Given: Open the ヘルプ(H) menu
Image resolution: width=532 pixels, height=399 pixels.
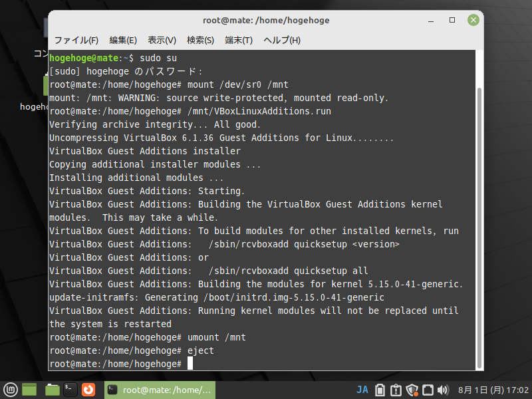Looking at the screenshot, I should point(282,41).
